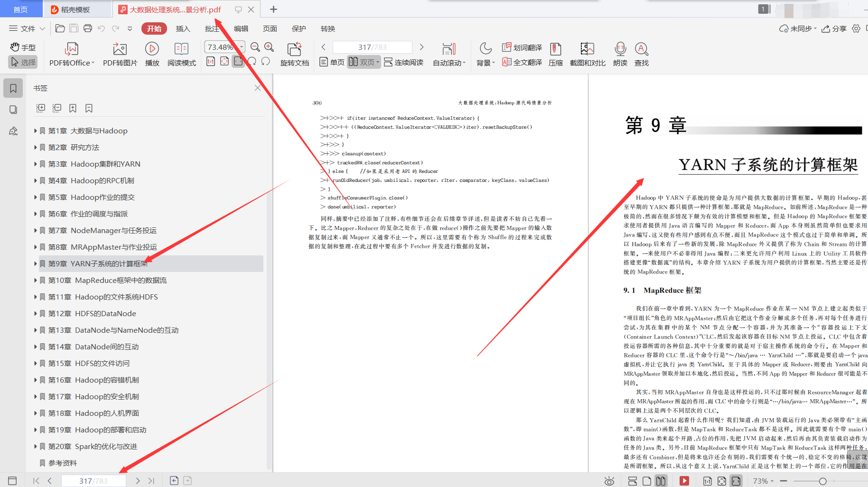Open the 插入 ribbon tab

click(x=183, y=28)
